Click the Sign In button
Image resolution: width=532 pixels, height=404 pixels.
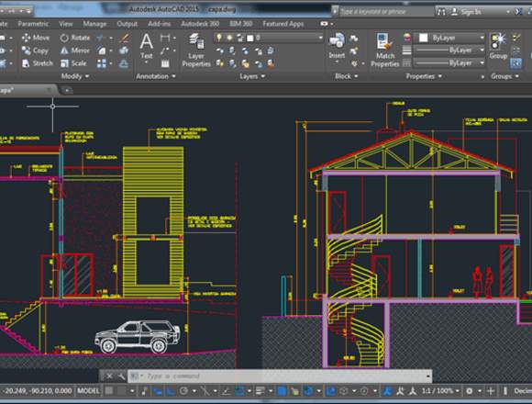(466, 12)
